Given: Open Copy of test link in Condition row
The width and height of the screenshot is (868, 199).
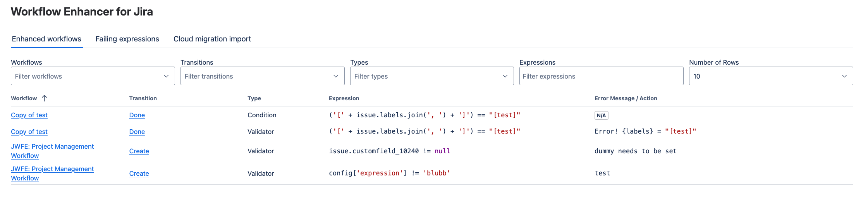Looking at the screenshot, I should point(29,115).
